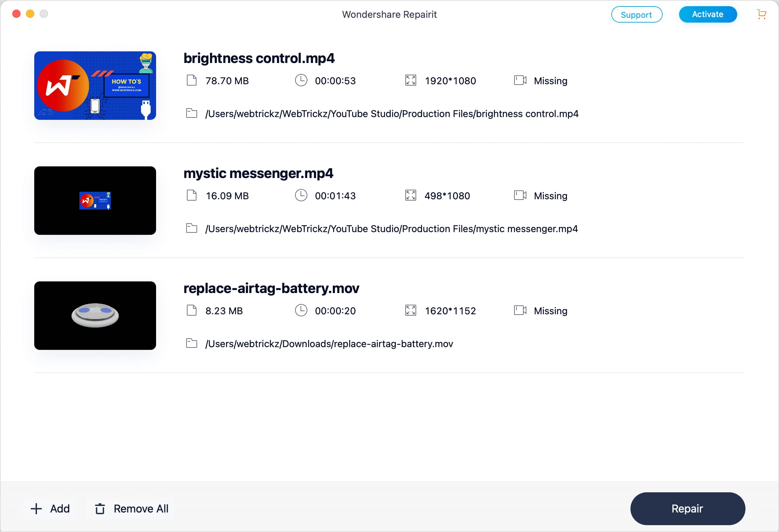Click the Missing label for brightness control.mp4
The width and height of the screenshot is (779, 532).
pos(551,81)
